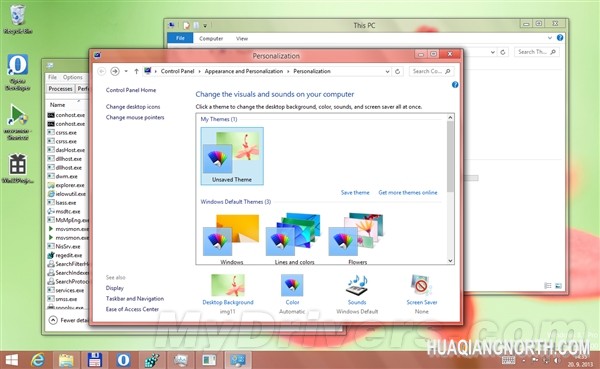Open the gift box desktop icon

[x=18, y=168]
